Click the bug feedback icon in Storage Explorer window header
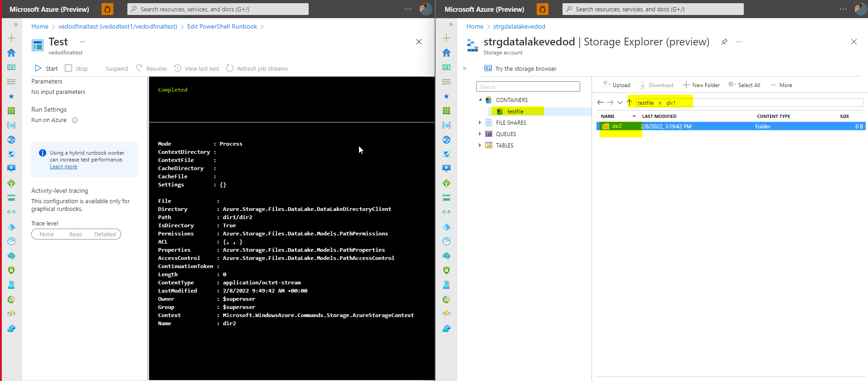The width and height of the screenshot is (868, 381). click(x=543, y=9)
